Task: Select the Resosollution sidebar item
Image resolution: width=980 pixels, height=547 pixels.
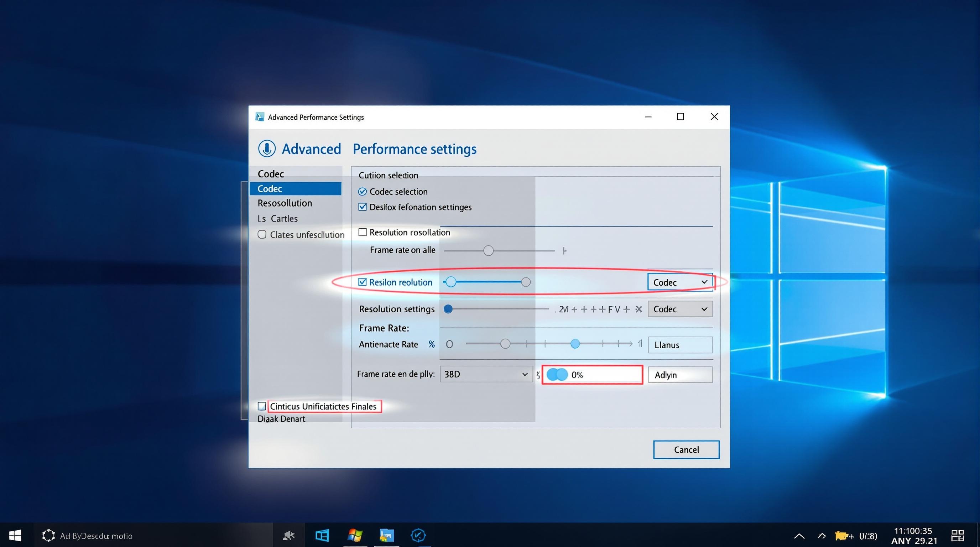Action: (285, 203)
